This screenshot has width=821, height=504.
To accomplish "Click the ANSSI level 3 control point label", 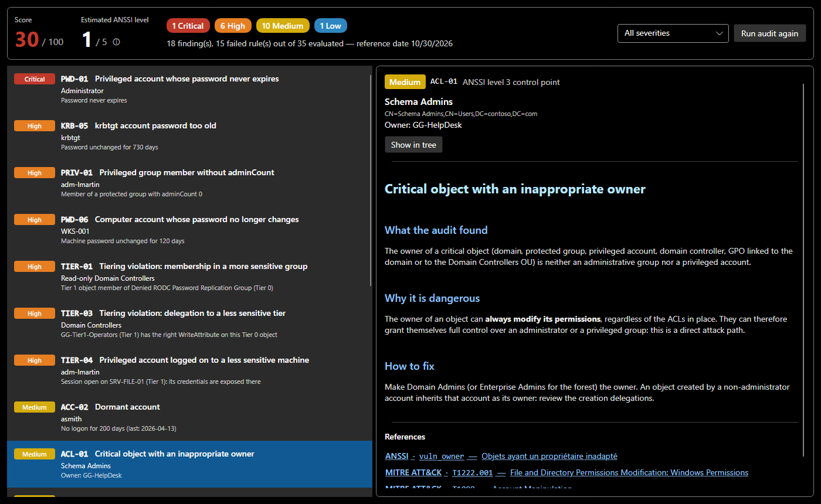I will pos(511,82).
